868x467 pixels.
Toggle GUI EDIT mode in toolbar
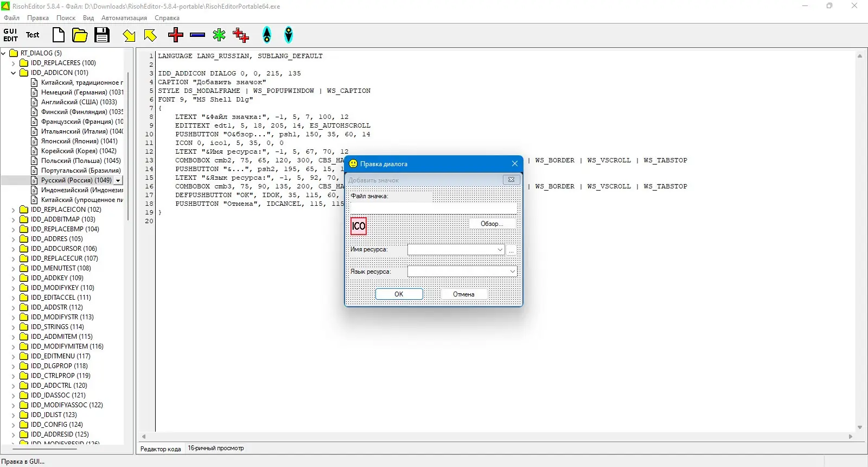click(x=10, y=35)
